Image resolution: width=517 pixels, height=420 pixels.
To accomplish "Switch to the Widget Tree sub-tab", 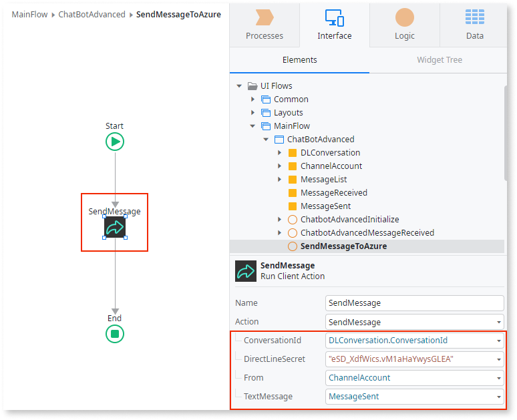I will [x=440, y=60].
